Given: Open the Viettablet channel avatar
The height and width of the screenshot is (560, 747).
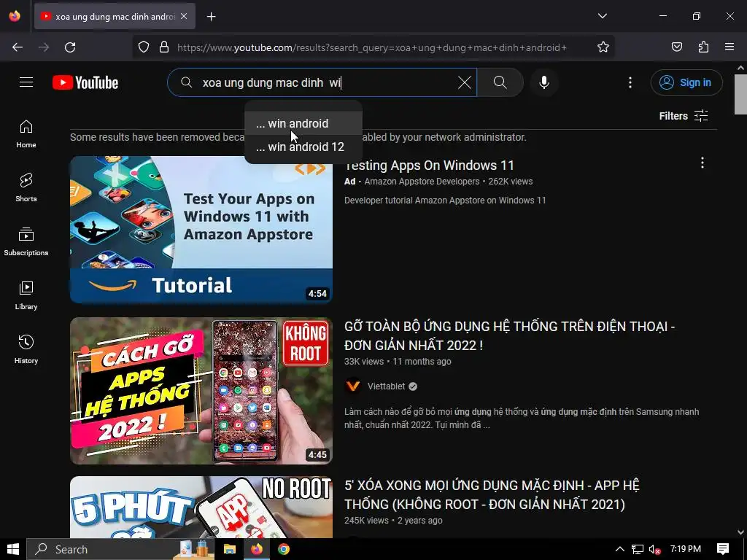Looking at the screenshot, I should 353,386.
